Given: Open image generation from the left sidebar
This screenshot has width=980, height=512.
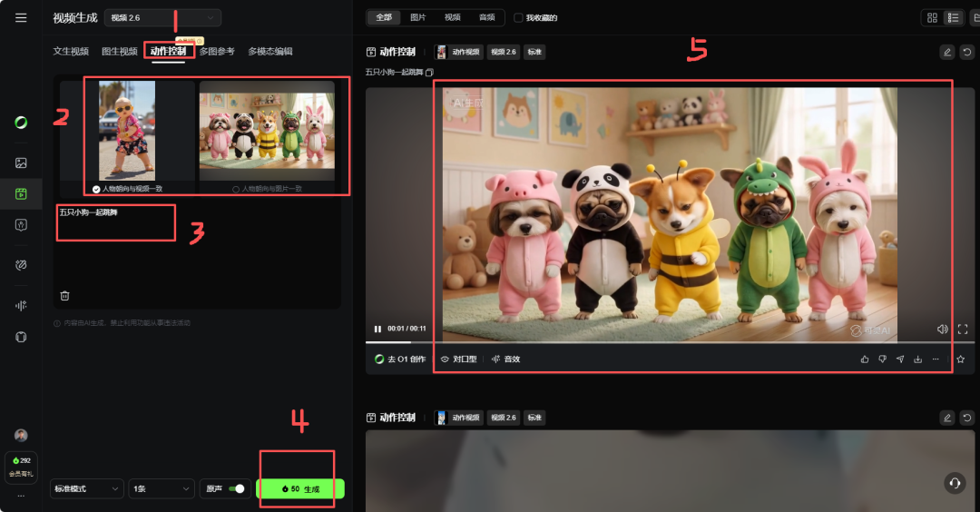Looking at the screenshot, I should tap(21, 163).
